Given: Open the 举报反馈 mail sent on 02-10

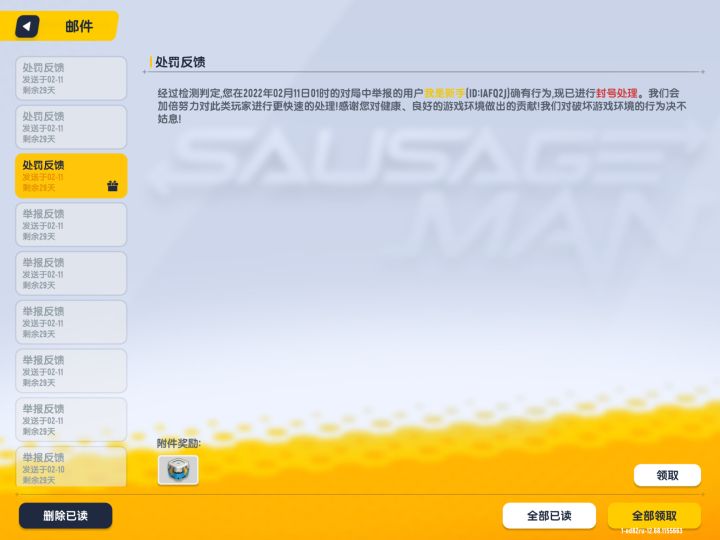Looking at the screenshot, I should 71,467.
